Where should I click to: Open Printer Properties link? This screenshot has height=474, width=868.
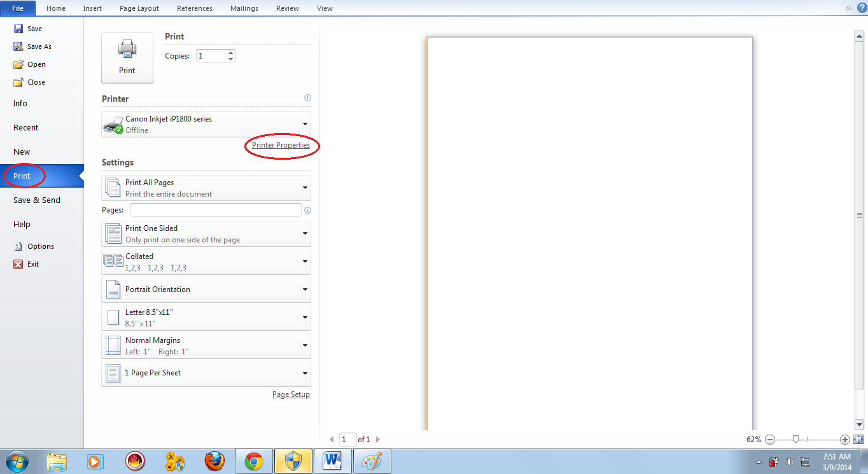click(282, 145)
